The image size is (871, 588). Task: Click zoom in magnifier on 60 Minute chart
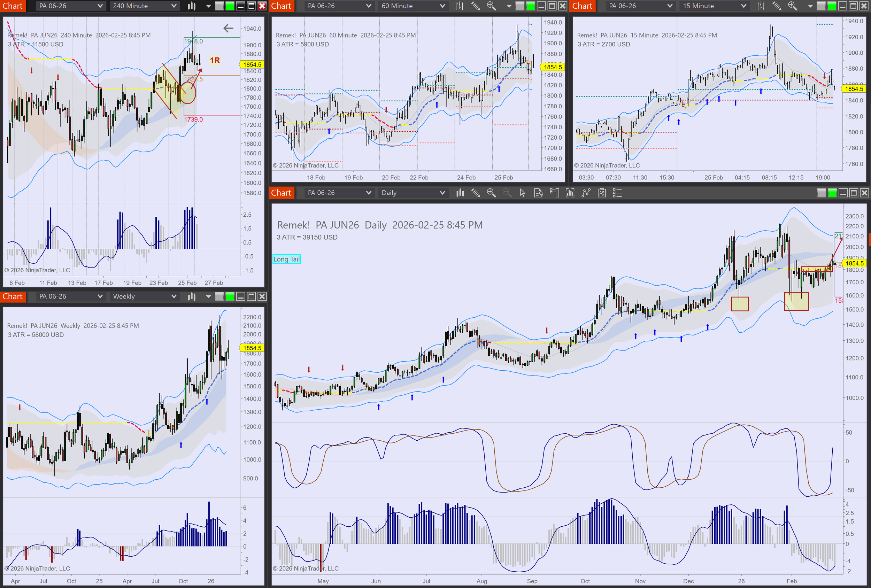[x=491, y=6]
